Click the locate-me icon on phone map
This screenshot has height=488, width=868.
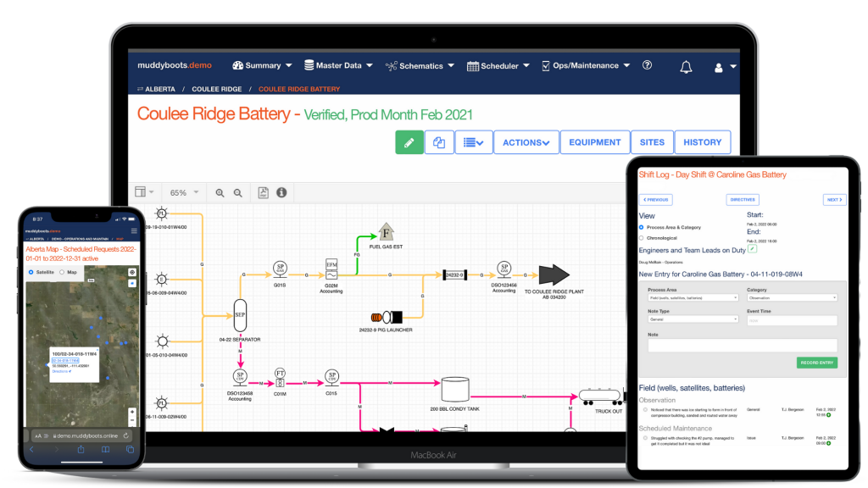click(131, 272)
